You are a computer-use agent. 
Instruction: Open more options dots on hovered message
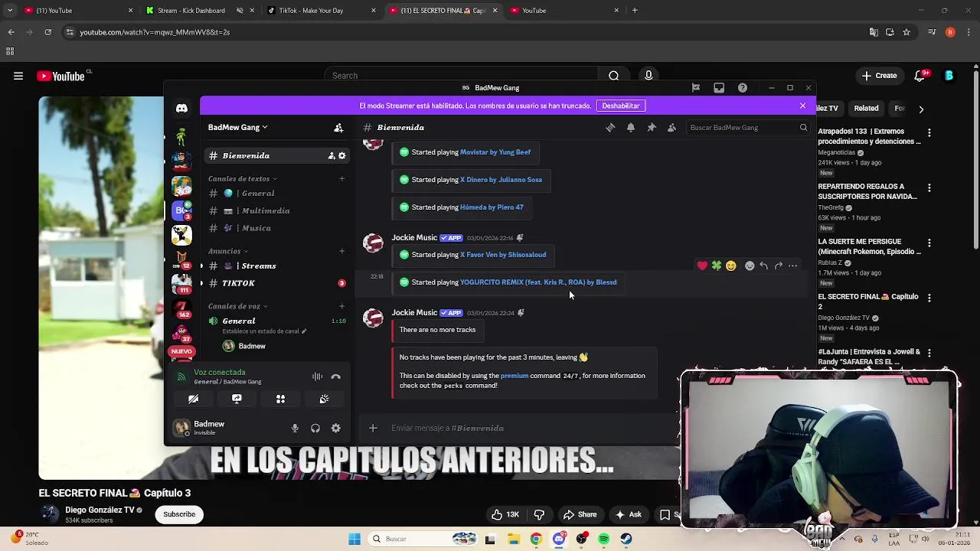coord(792,266)
